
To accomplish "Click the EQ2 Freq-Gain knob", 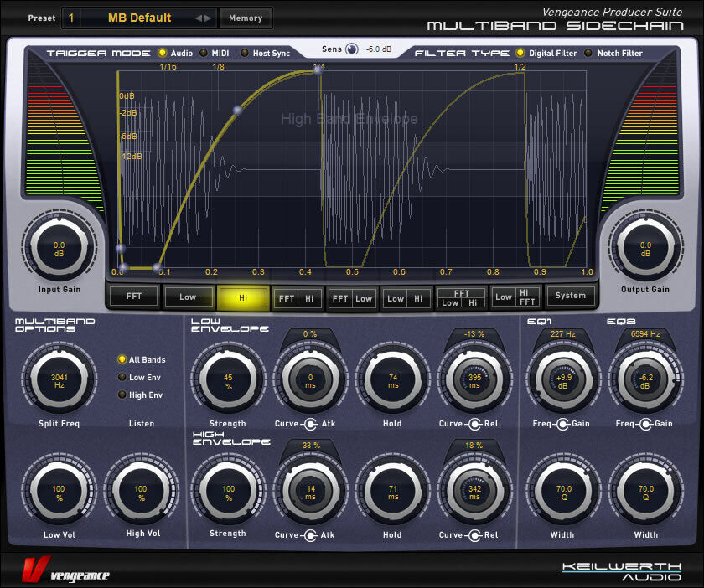I will click(645, 380).
